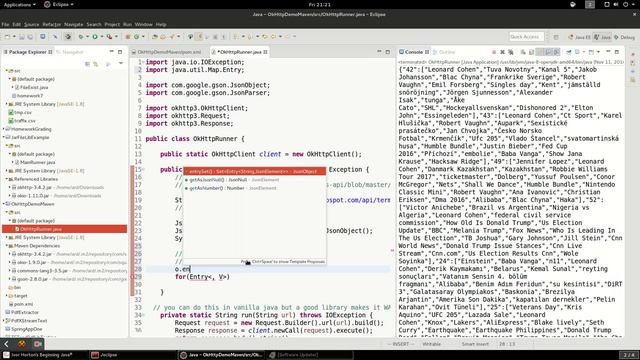Click the Pin Console icon
Image resolution: width=640 pixels, height=360 pixels.
(x=568, y=52)
